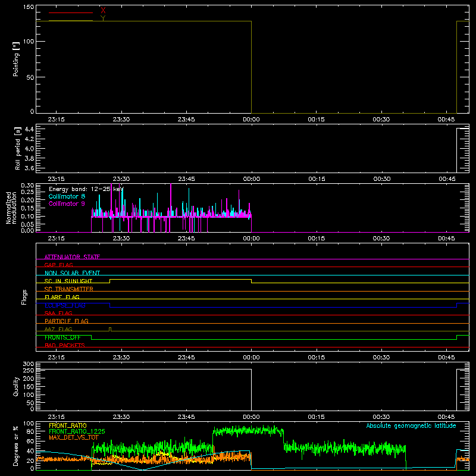Viewport: 476px width, 476px height.
Task: Click the 150 value on the Pointing axis
Action: tap(29, 7)
